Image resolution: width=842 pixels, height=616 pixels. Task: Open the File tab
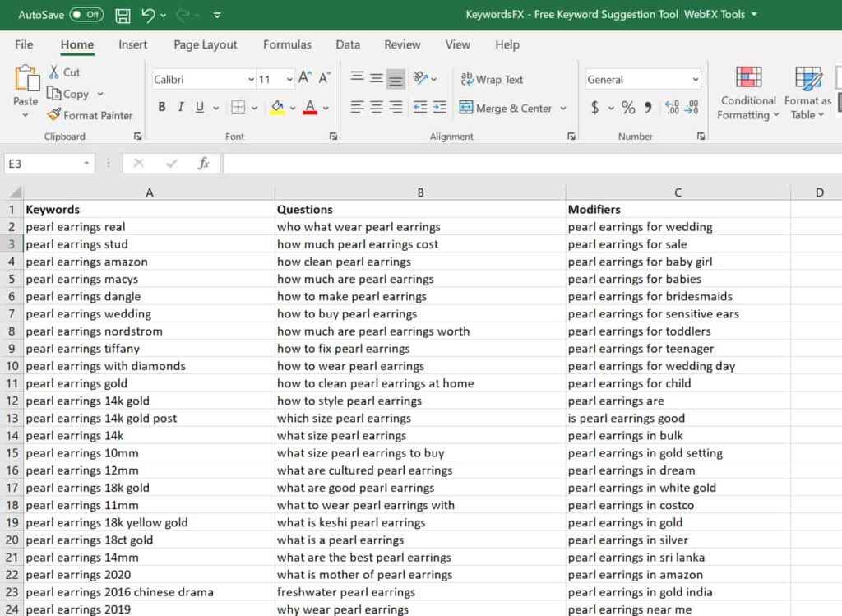(x=24, y=44)
